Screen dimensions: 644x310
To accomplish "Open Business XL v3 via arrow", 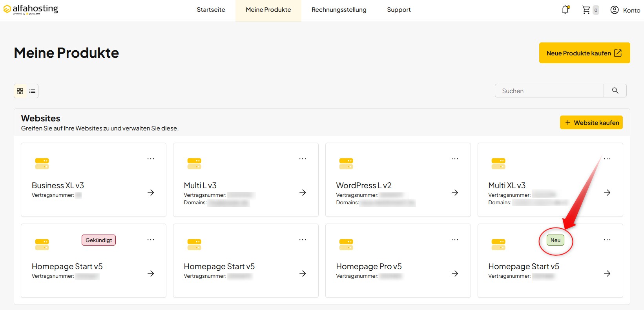I will [x=151, y=193].
